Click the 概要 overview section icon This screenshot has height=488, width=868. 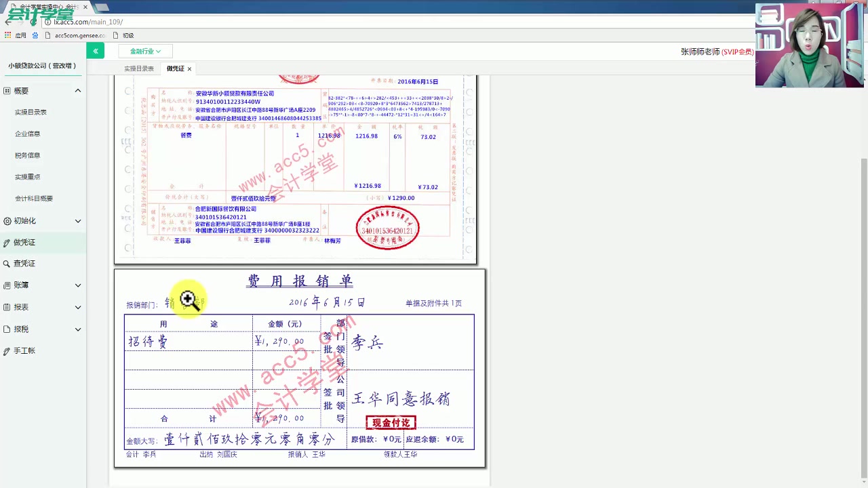[x=9, y=90]
